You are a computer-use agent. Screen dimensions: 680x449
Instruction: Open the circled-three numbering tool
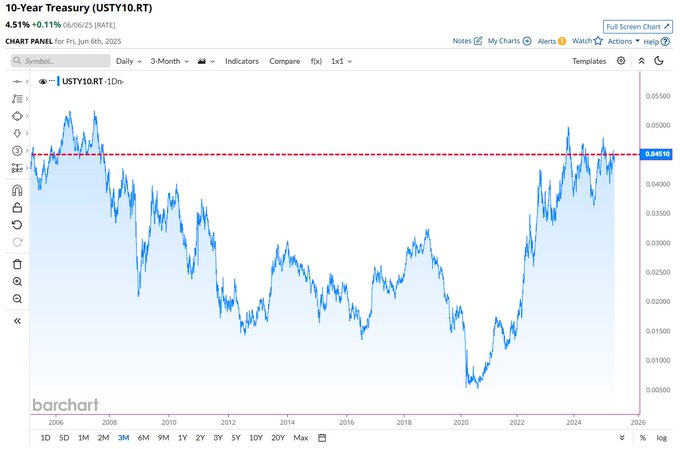pos(17,151)
